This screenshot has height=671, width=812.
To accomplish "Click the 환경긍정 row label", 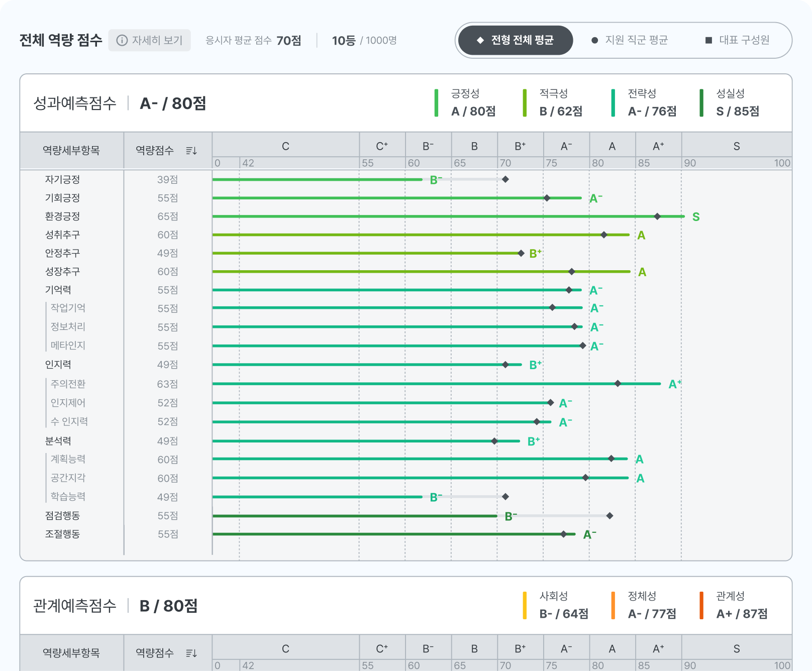I will pos(62,216).
